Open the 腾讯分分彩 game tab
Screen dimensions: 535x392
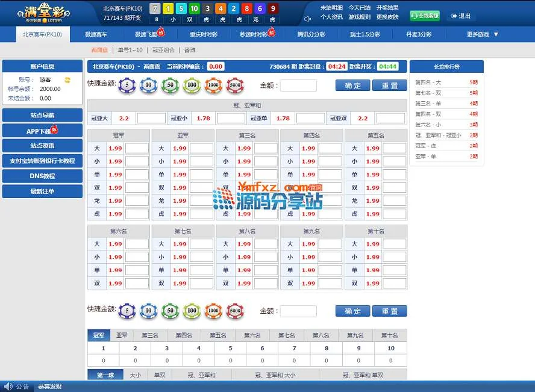(311, 34)
